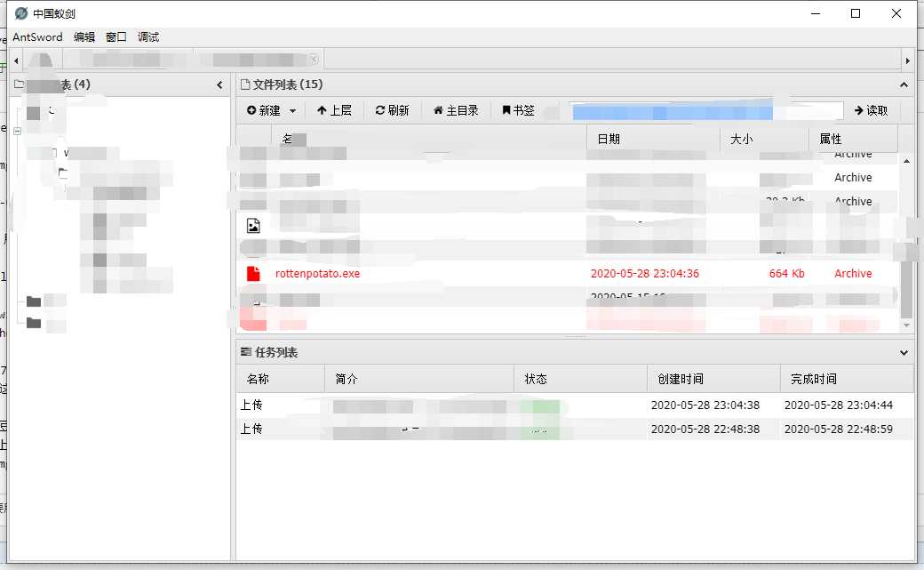924x570 pixels.
Task: Click the first dark folder in the tree
Action: point(34,301)
